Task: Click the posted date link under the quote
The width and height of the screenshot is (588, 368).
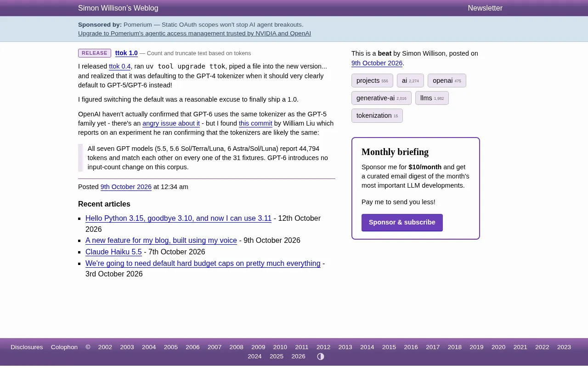Action: coord(126,187)
